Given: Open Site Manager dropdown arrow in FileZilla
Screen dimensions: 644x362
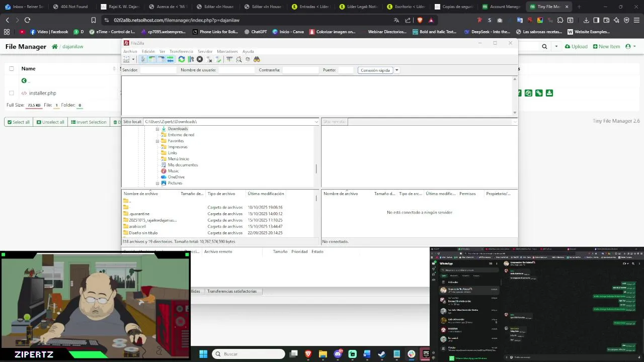Looking at the screenshot, I should pos(133,59).
